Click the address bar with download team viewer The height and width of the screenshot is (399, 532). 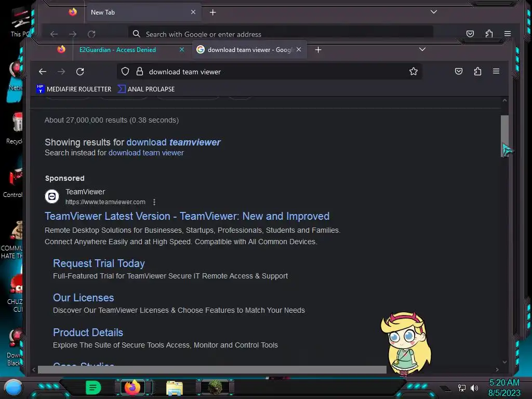[x=270, y=72]
